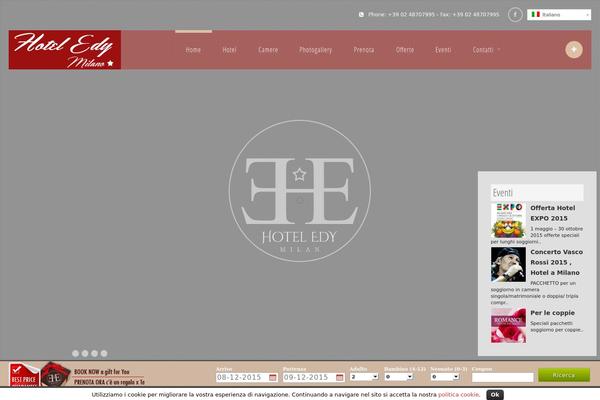Image resolution: width=600 pixels, height=400 pixels.
Task: Open the Photogallery menu item
Action: tap(316, 50)
